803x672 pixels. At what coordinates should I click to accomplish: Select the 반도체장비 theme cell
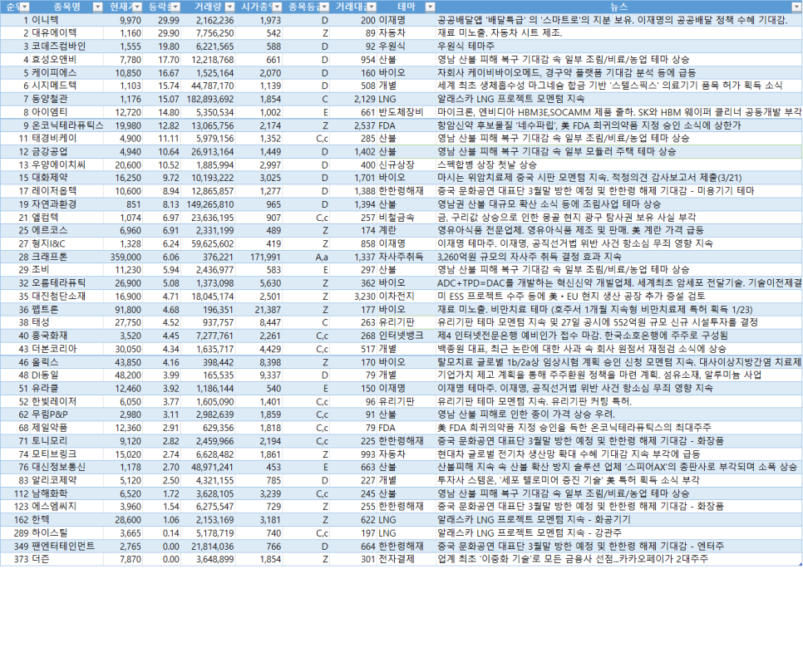click(406, 112)
